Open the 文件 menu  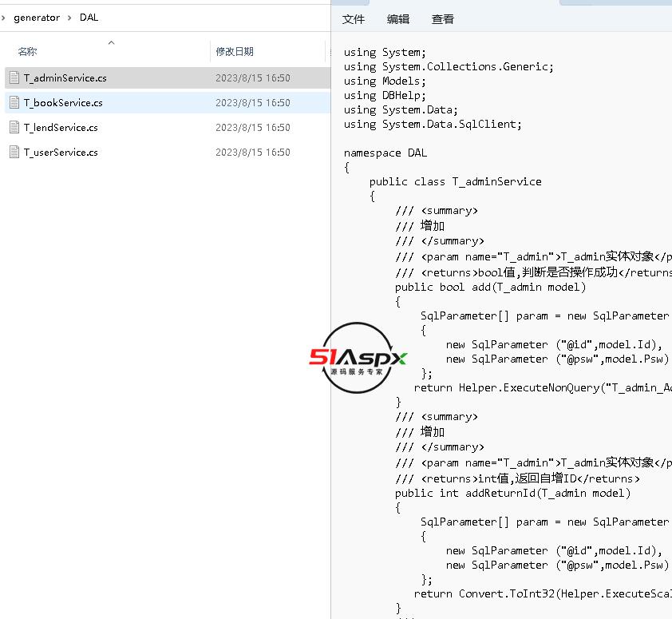coord(354,19)
